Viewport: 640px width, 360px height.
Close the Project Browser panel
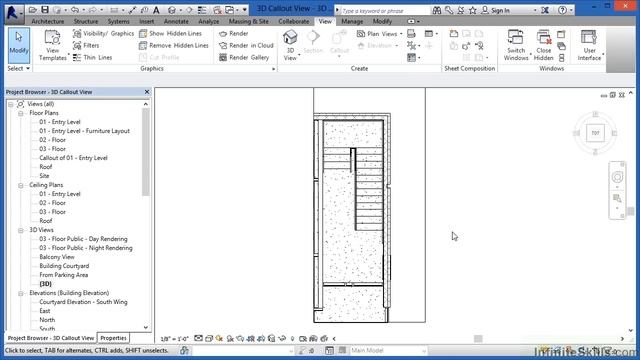[147, 92]
